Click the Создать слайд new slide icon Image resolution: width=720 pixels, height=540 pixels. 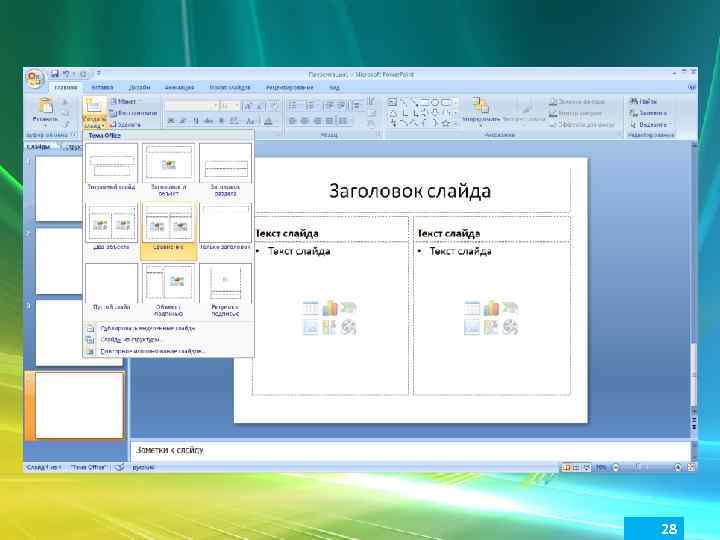click(x=94, y=106)
